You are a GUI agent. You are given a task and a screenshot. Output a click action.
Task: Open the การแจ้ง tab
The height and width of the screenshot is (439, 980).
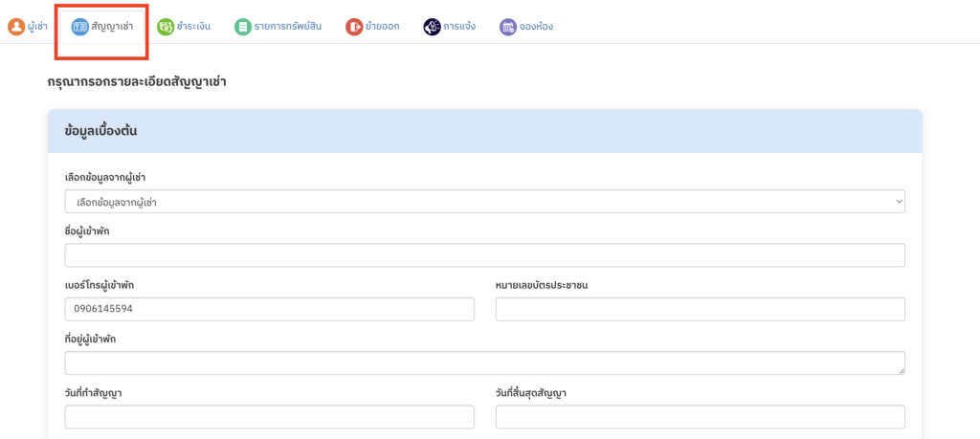[460, 27]
